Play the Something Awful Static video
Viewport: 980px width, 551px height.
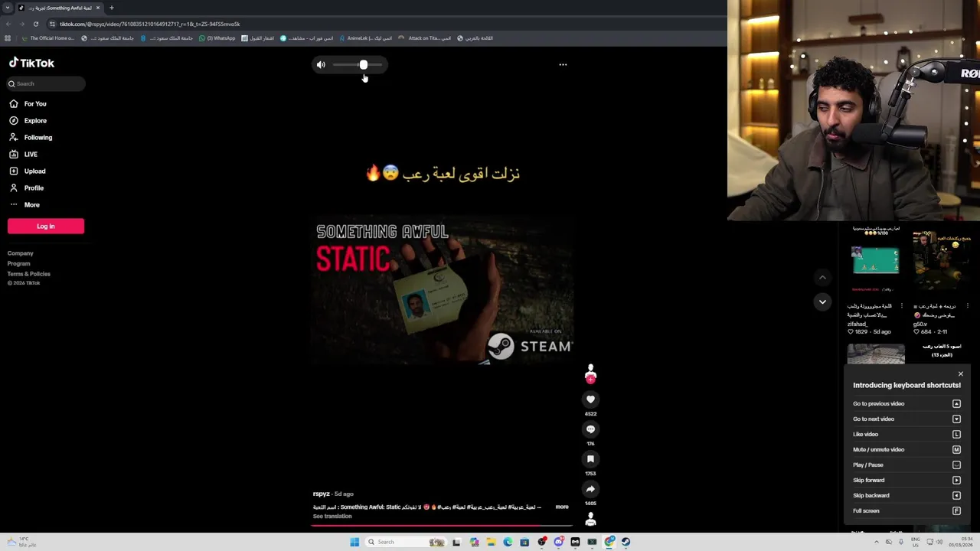point(443,289)
